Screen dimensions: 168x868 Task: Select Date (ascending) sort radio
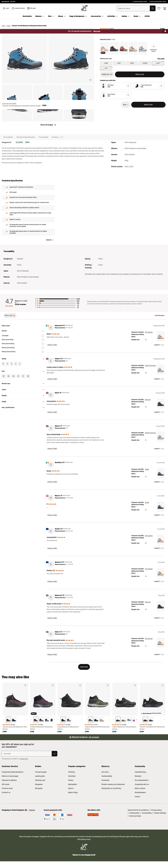pos(43,340)
